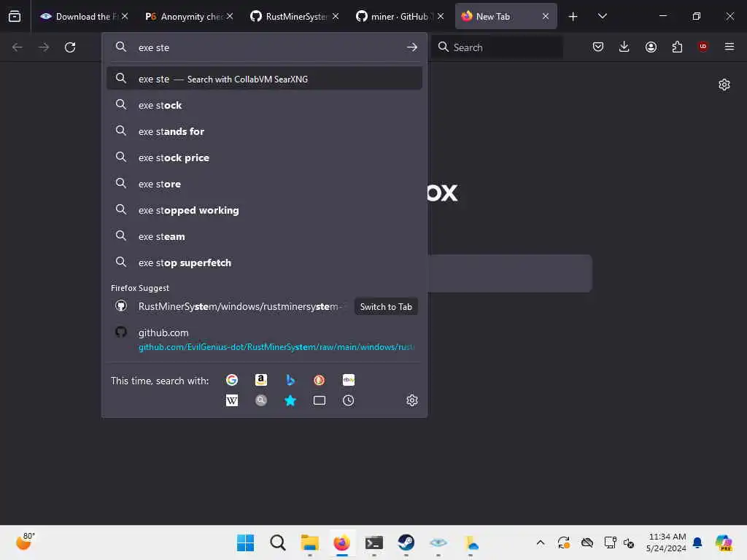Search this time with the gray magnifier engine

tap(261, 400)
